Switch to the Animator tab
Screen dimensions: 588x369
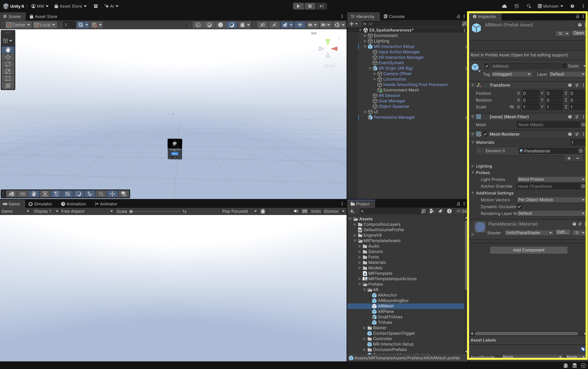(x=106, y=204)
